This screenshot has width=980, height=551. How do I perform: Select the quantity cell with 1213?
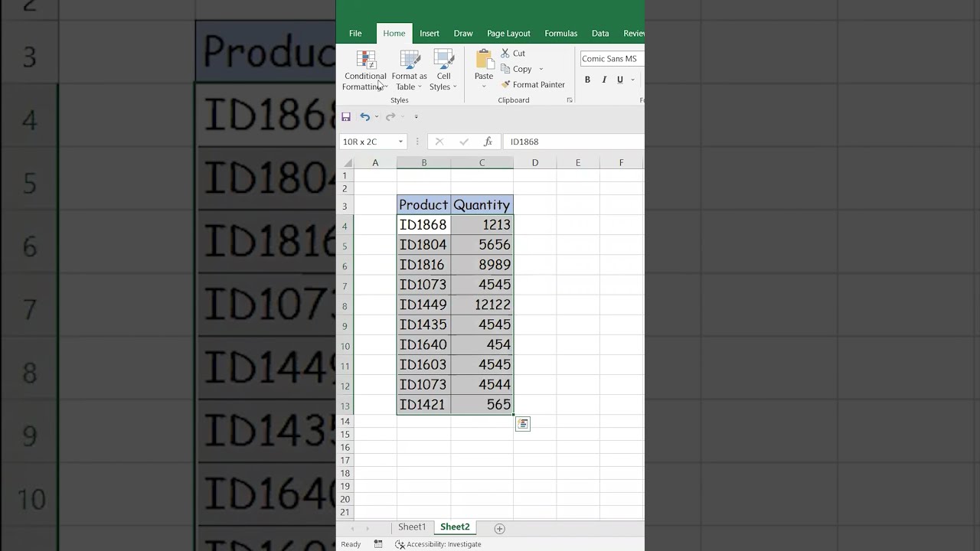(x=482, y=225)
